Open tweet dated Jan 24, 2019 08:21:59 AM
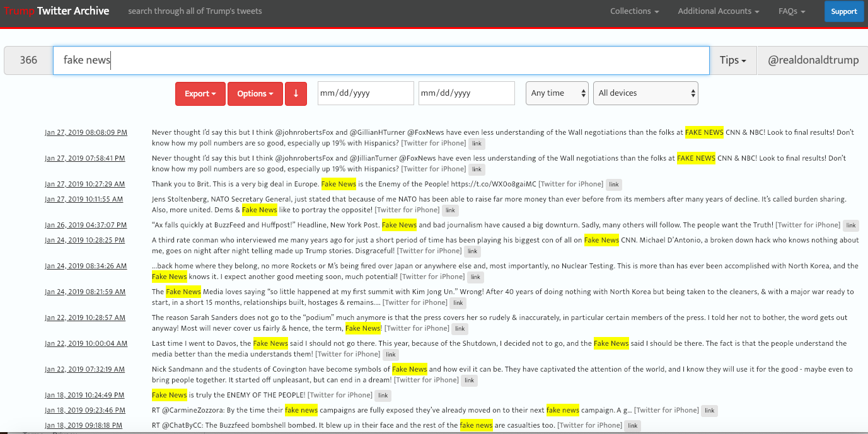 point(85,292)
